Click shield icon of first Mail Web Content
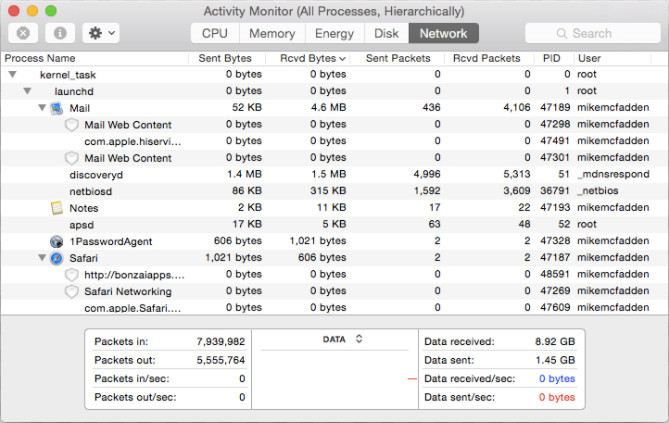This screenshot has height=423, width=669. click(71, 125)
